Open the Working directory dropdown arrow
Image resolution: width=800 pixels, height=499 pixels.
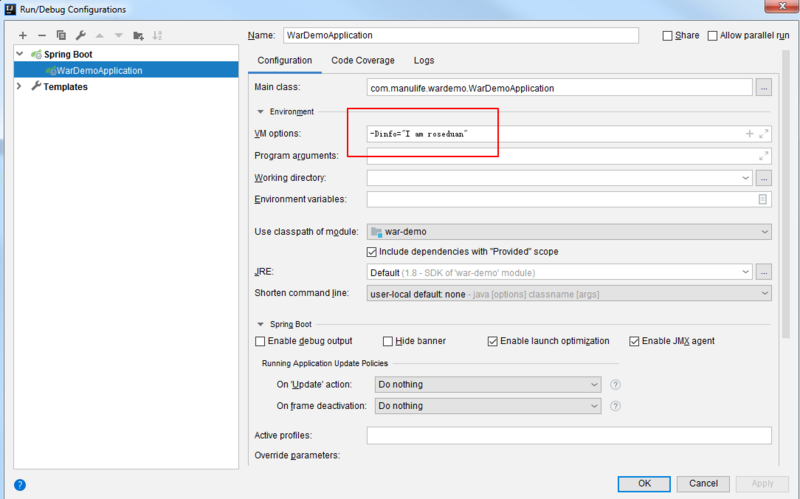pyautogui.click(x=745, y=178)
